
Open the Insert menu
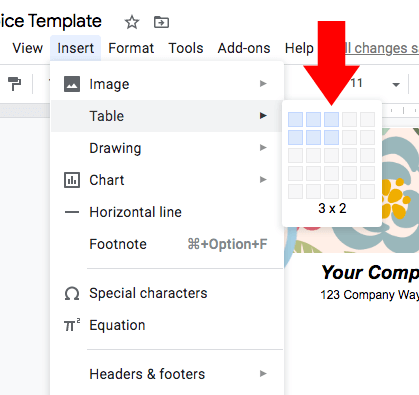[76, 48]
